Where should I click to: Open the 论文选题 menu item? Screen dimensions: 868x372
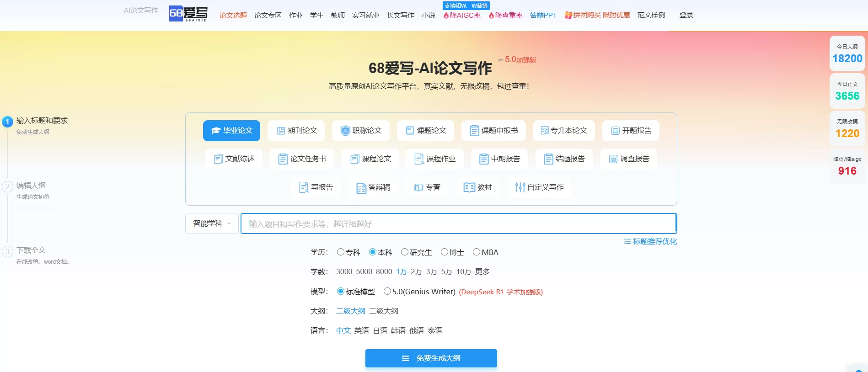click(233, 16)
